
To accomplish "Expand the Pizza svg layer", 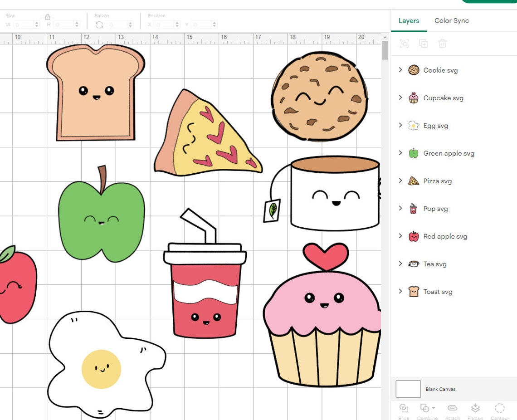I will tap(400, 181).
